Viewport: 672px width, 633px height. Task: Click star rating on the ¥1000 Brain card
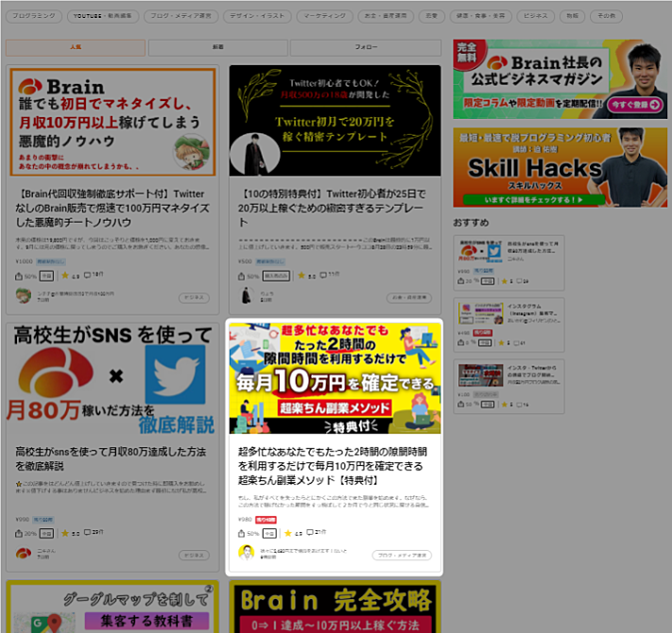(x=65, y=275)
